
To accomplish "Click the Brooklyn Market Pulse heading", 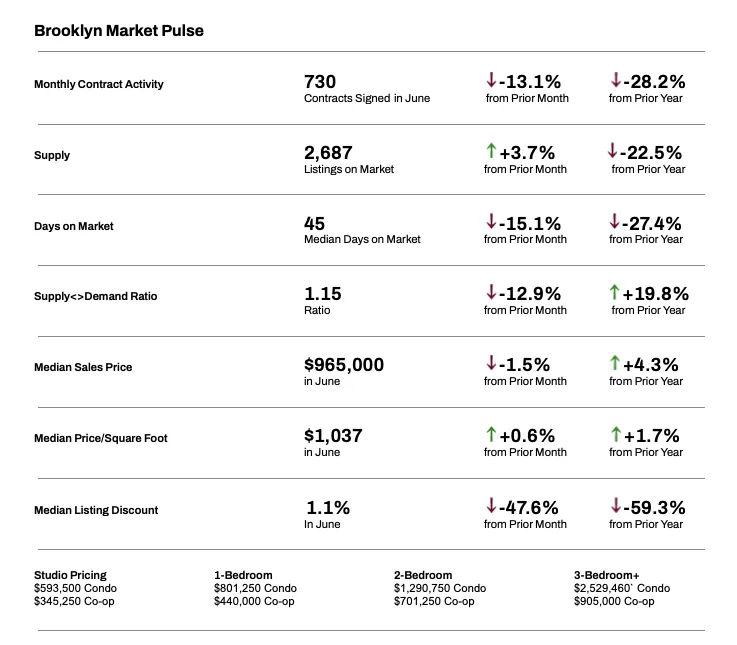I will (x=119, y=31).
